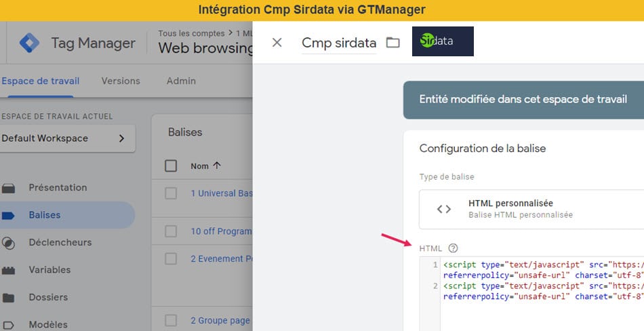Open Variables in the sidebar
The image size is (644, 331).
coord(49,270)
